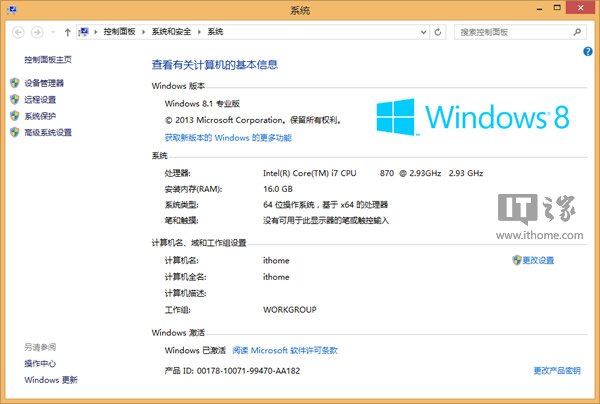
Task: Open 远程设置 from sidebar
Action: (x=40, y=99)
